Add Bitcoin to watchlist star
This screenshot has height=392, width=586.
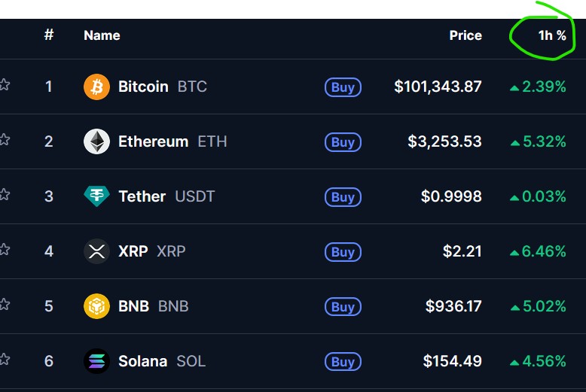pos(4,85)
